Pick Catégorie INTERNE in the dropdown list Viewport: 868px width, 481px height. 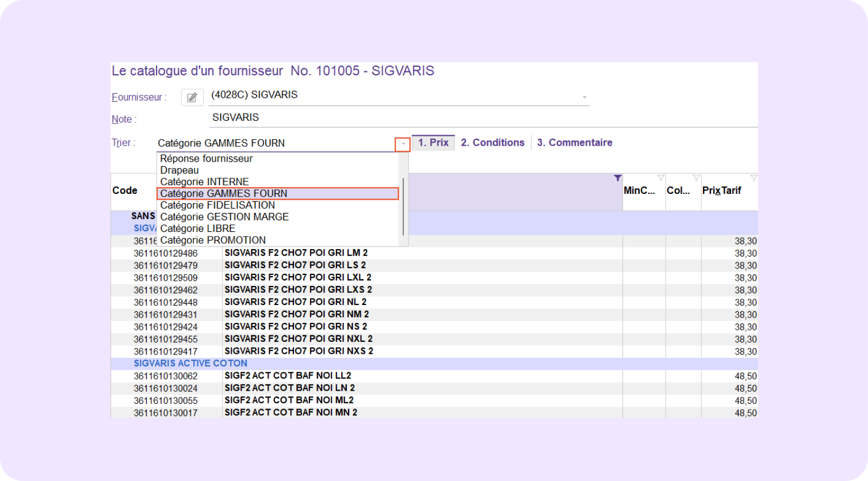204,182
